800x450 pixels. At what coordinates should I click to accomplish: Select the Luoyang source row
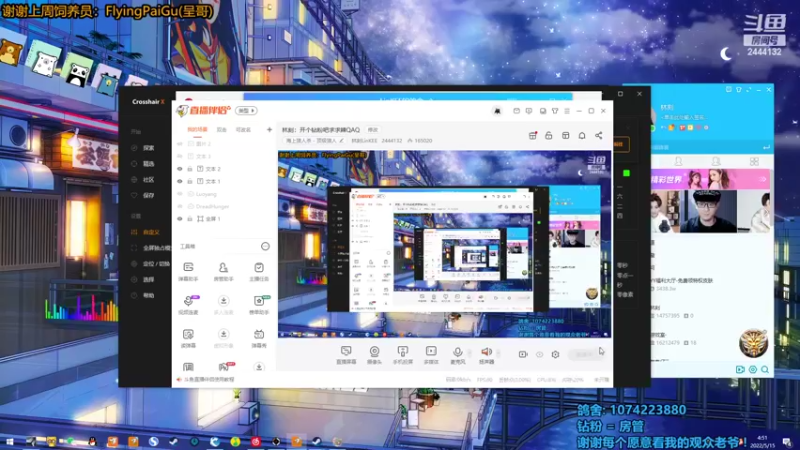tap(224, 194)
